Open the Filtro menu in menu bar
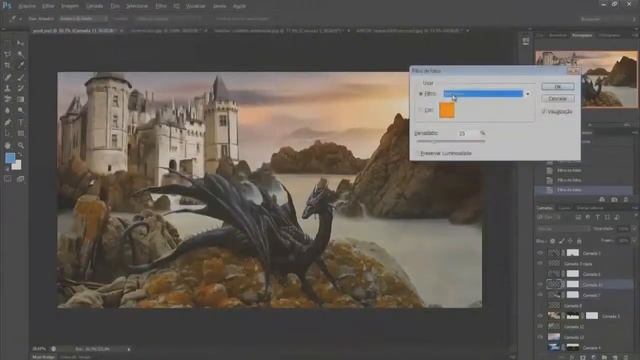The height and width of the screenshot is (360, 640). coord(161,7)
